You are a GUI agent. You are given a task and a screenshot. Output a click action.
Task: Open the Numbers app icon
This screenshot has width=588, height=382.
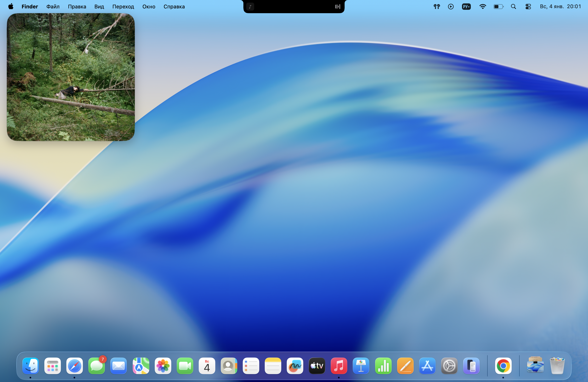click(x=383, y=366)
